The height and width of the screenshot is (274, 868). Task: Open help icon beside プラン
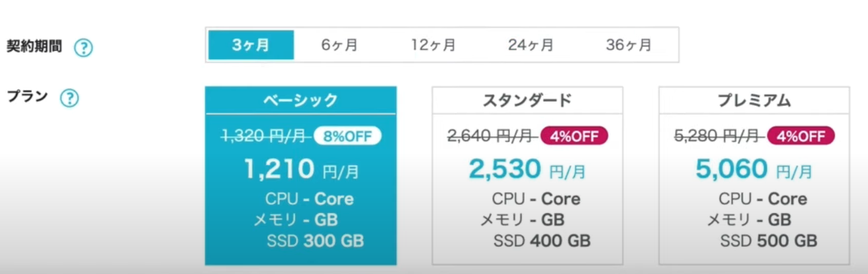(69, 98)
